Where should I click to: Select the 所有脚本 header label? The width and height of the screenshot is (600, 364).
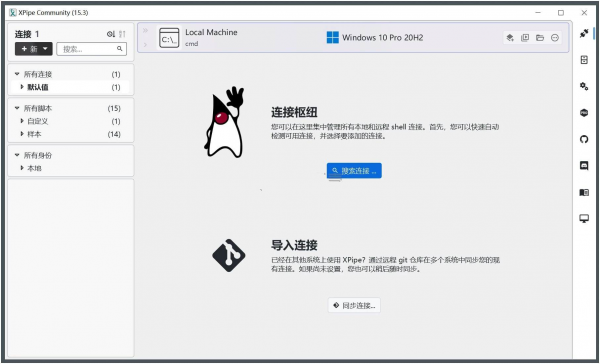38,109
